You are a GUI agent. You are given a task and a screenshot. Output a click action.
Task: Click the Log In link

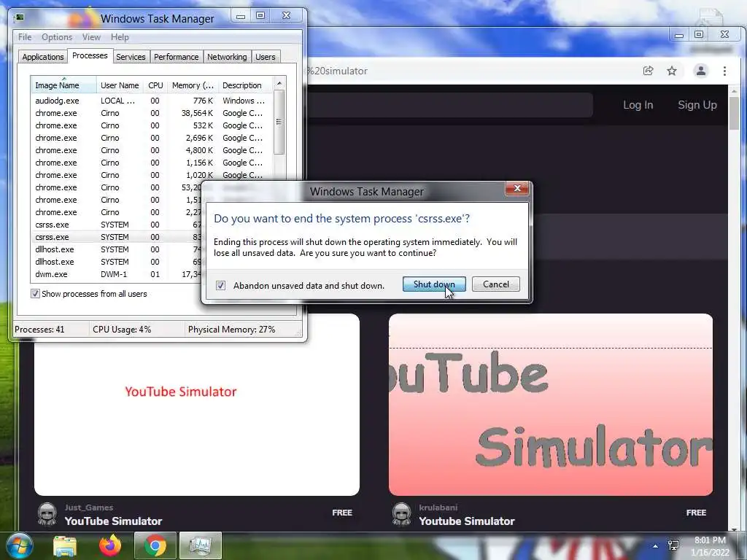638,105
